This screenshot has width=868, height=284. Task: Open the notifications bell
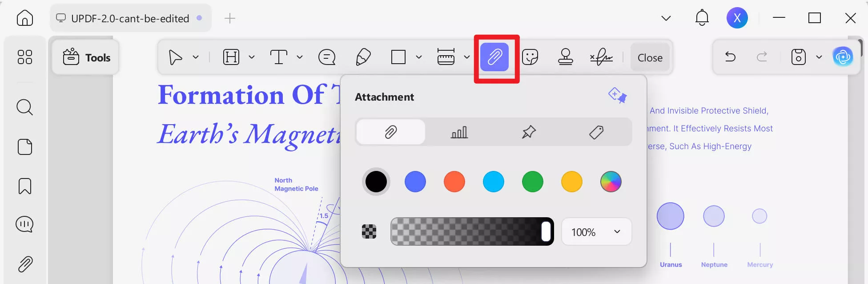pos(702,18)
